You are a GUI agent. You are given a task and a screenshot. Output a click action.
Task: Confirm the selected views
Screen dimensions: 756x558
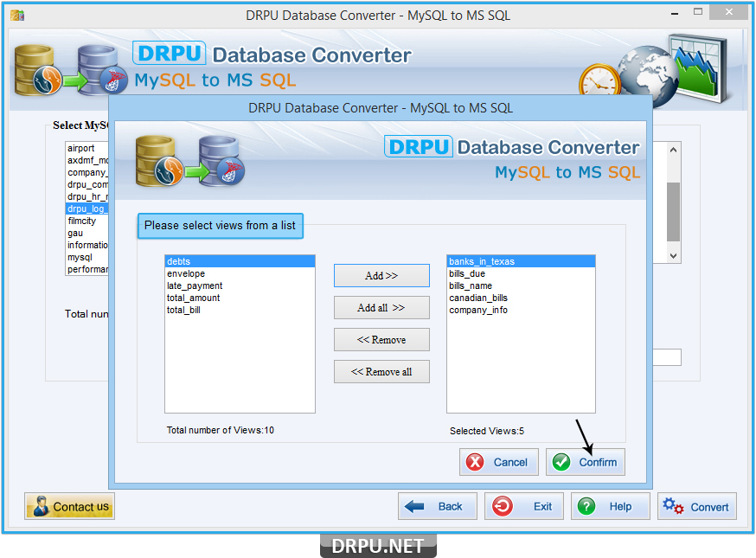coord(586,462)
